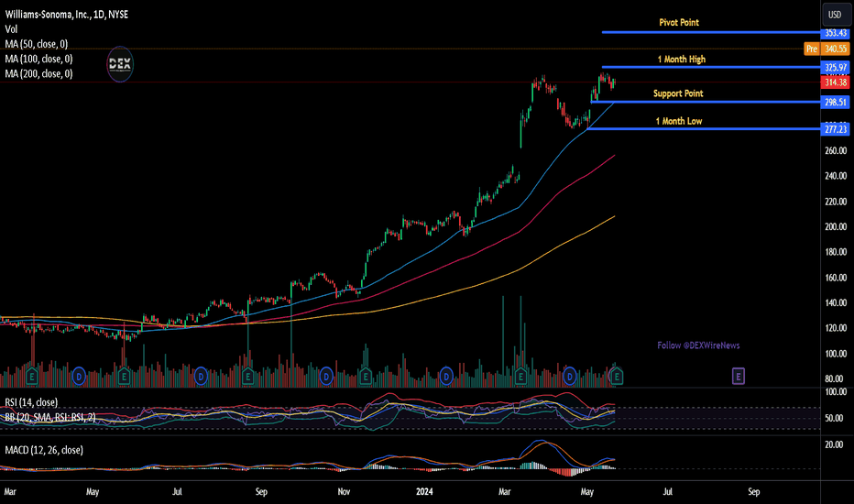
Task: Click the 2024 label on the time axis
Action: [424, 491]
